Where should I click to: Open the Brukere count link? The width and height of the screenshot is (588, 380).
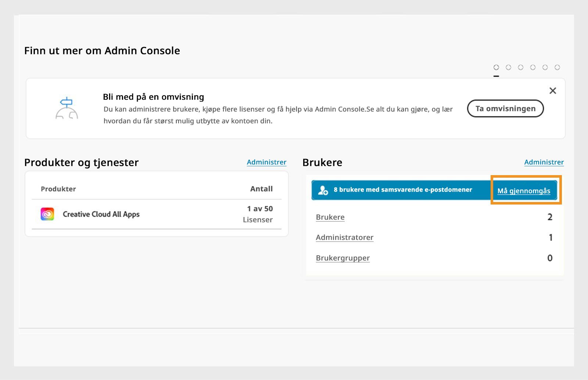(x=330, y=217)
